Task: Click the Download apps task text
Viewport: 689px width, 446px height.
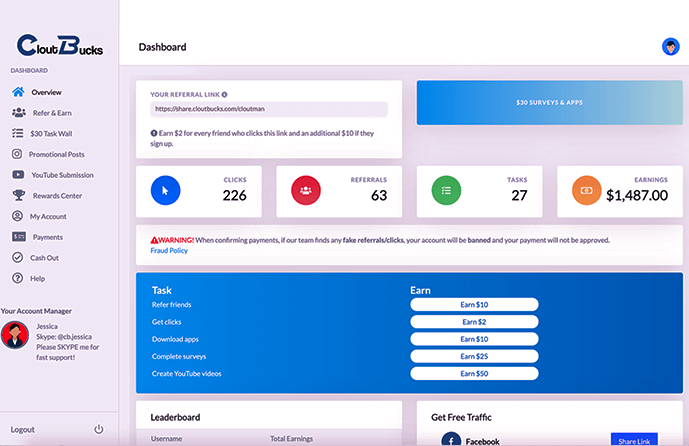Action: 175,339
